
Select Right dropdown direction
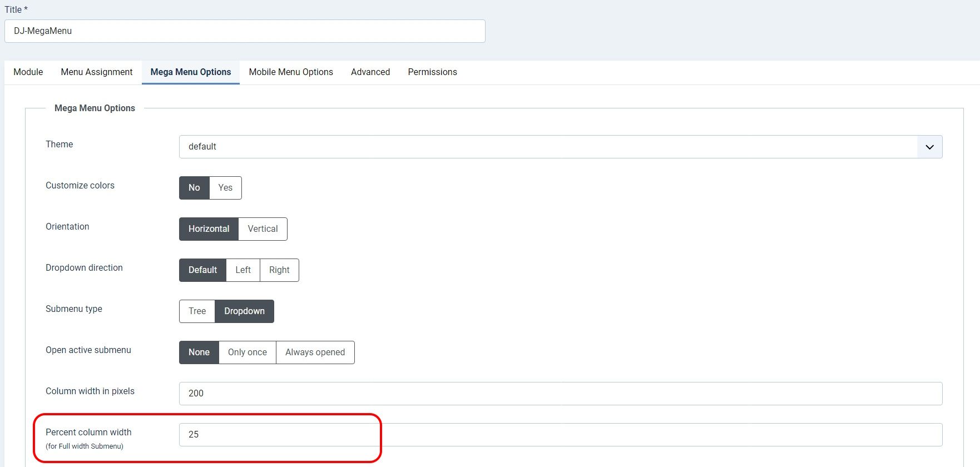click(279, 270)
